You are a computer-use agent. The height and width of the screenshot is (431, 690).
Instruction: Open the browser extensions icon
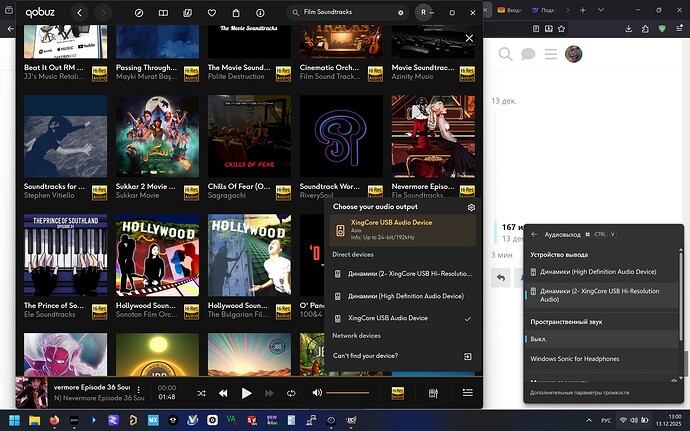pos(645,29)
